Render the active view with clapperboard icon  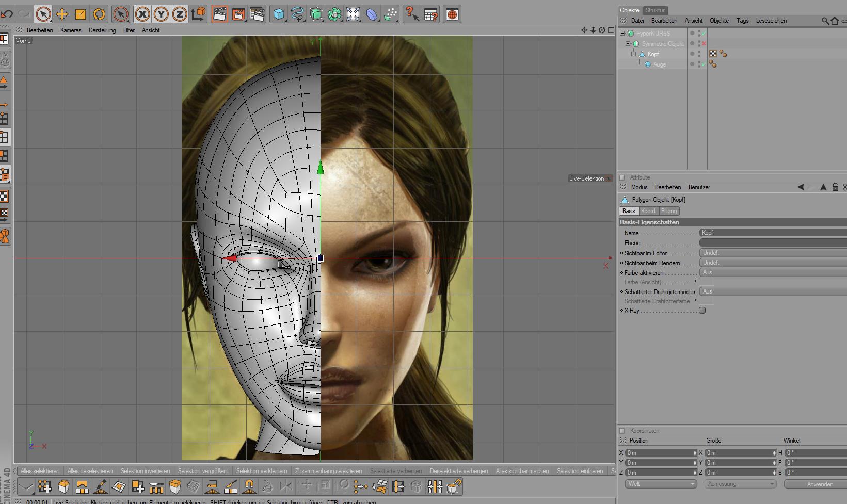click(219, 14)
